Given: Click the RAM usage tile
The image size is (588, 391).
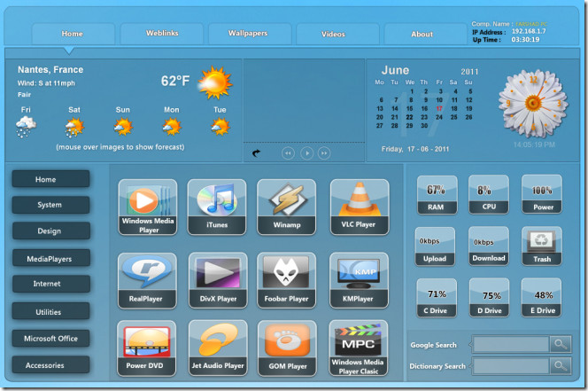Looking at the screenshot, I should (x=437, y=195).
